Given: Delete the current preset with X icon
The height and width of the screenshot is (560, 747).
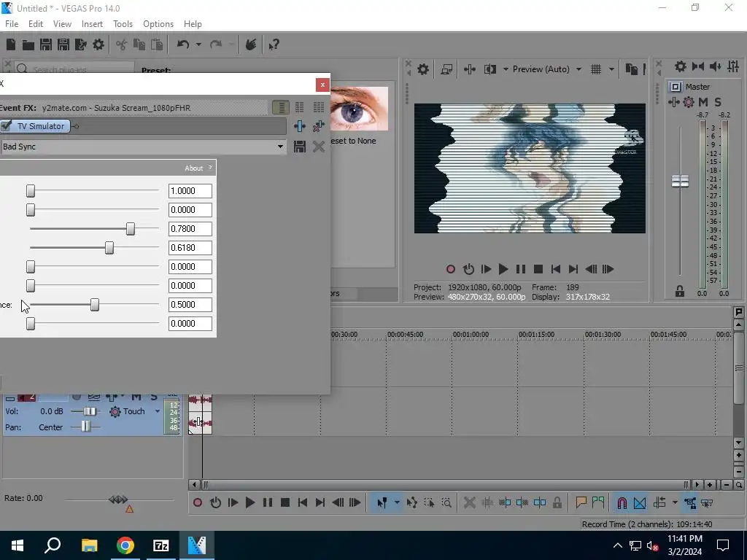Looking at the screenshot, I should (319, 146).
